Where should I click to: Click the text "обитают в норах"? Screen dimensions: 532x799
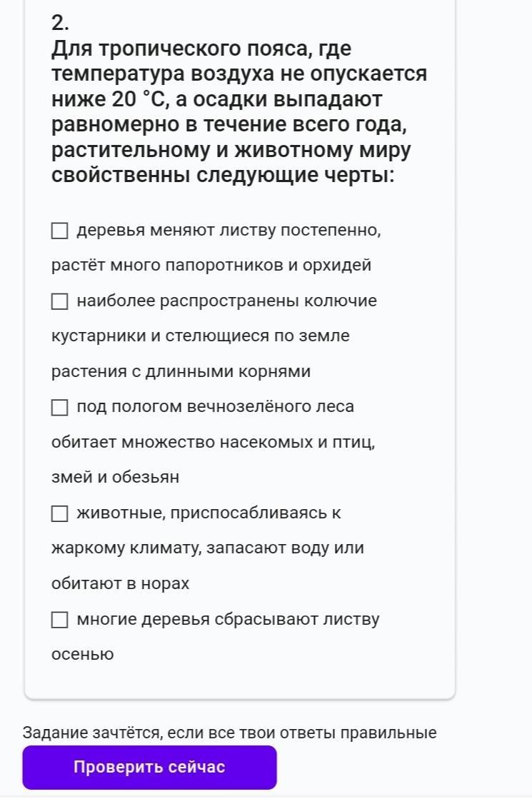point(121,583)
